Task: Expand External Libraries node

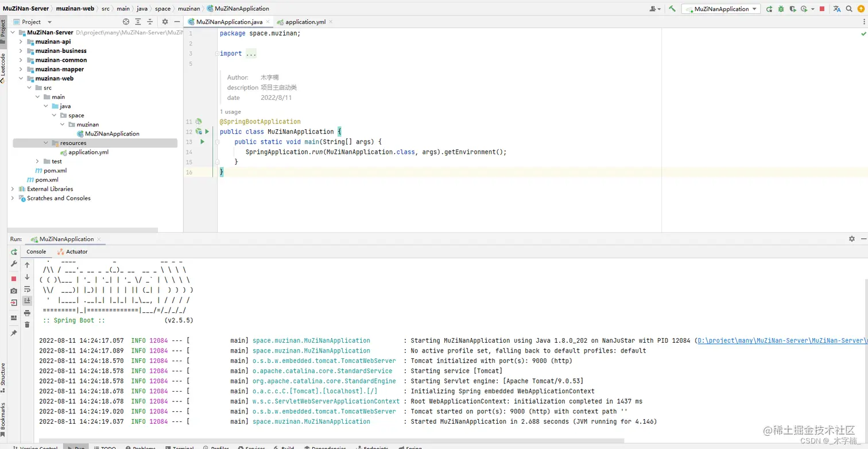Action: point(13,189)
